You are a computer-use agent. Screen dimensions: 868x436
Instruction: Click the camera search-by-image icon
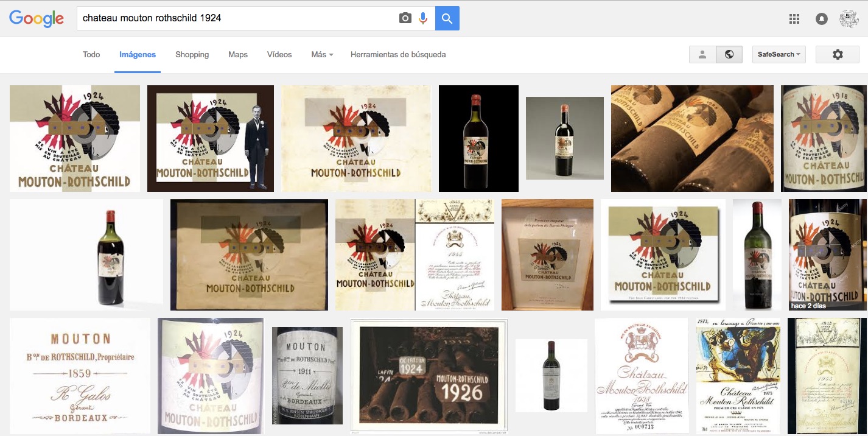[405, 18]
